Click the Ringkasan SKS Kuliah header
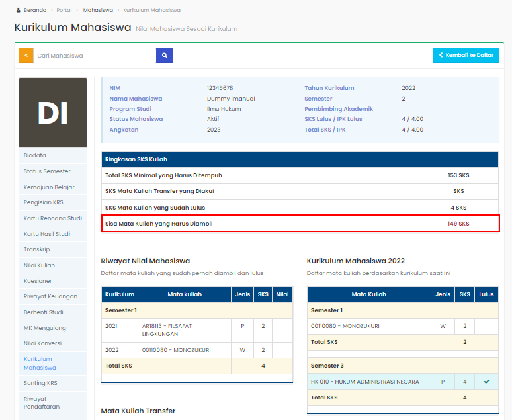 [x=300, y=159]
